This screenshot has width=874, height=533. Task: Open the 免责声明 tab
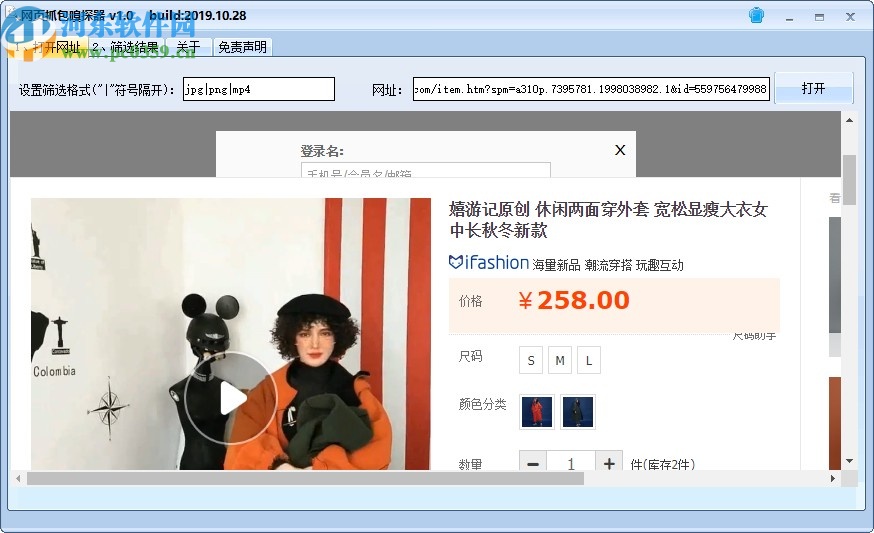pos(242,47)
